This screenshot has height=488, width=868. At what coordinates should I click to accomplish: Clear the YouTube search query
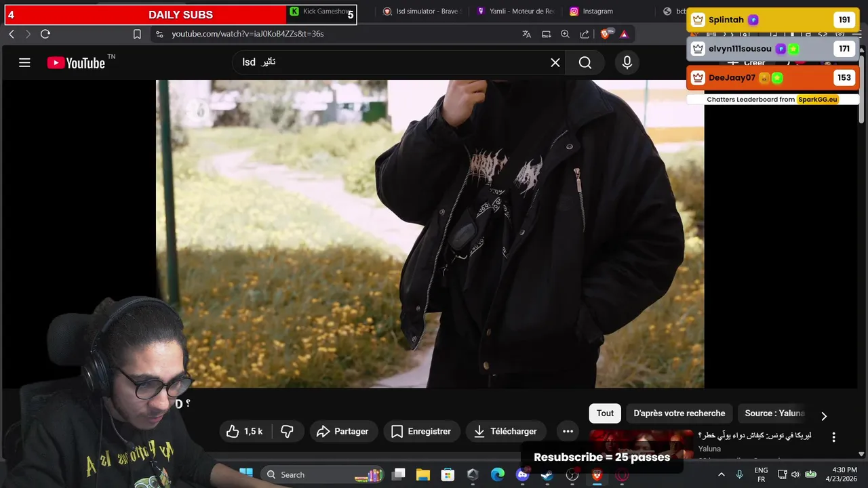pyautogui.click(x=555, y=63)
